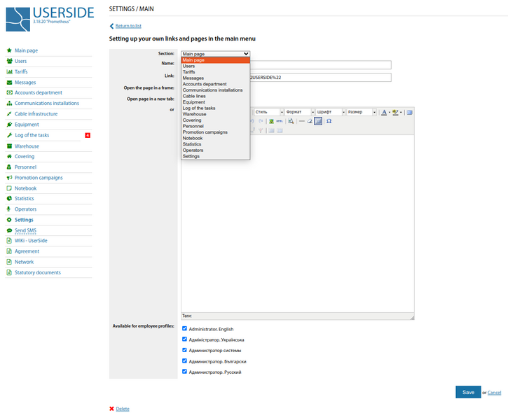
Task: Uncheck the Administrator. English profile checkbox
Action: click(184, 328)
